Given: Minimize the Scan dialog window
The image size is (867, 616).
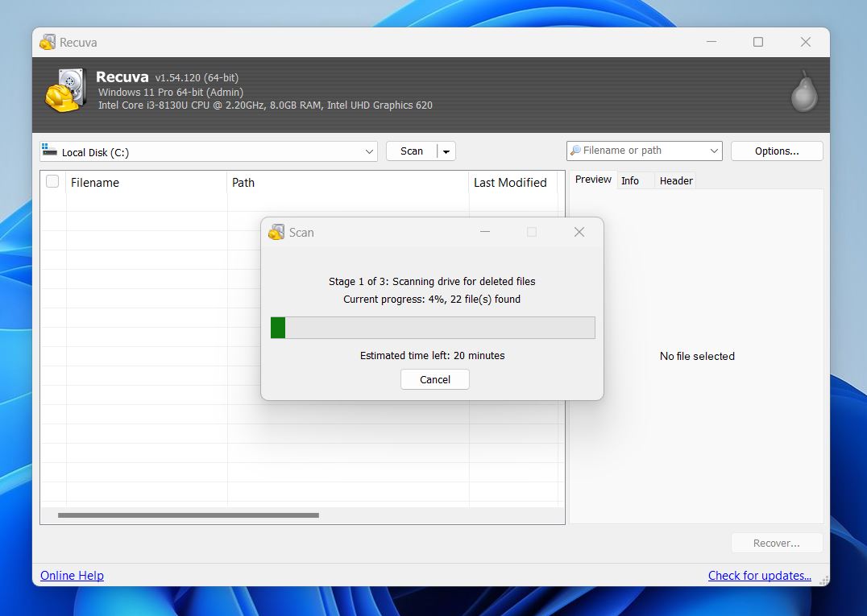Looking at the screenshot, I should pos(485,232).
